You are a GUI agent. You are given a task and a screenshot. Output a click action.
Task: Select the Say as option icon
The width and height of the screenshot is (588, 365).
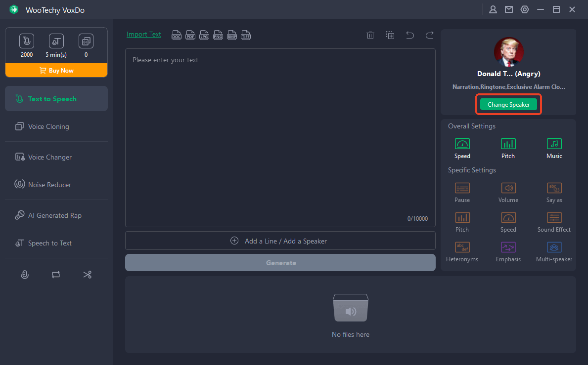(x=554, y=188)
